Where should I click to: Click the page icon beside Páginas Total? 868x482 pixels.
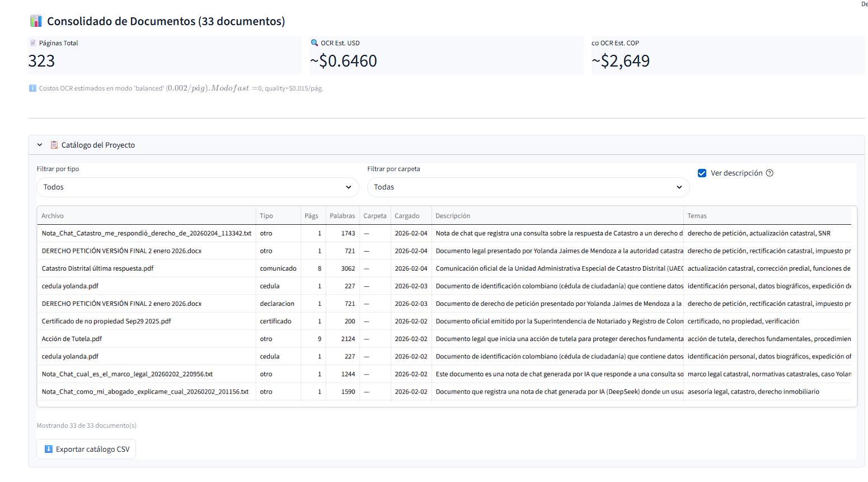[32, 43]
